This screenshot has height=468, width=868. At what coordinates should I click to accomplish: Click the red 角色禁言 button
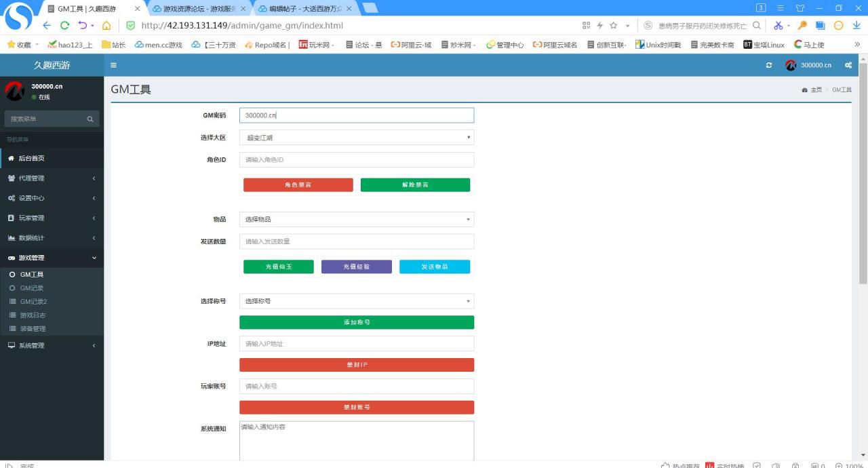coord(298,185)
